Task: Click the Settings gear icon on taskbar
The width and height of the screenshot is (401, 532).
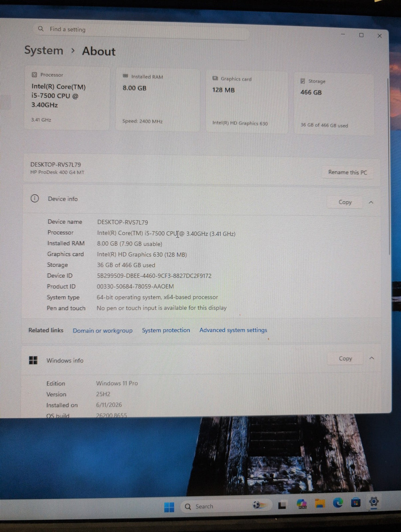Action: tap(374, 501)
